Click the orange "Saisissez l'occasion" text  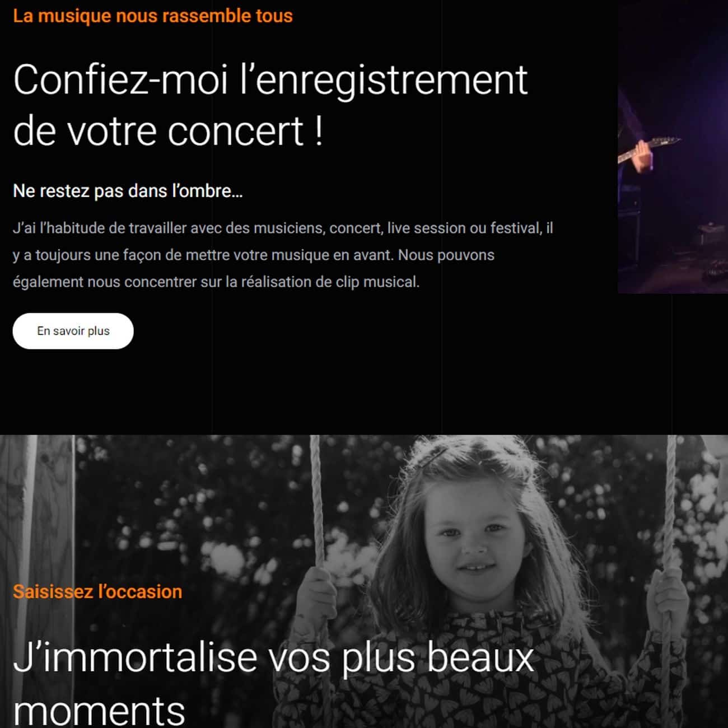coord(97,591)
